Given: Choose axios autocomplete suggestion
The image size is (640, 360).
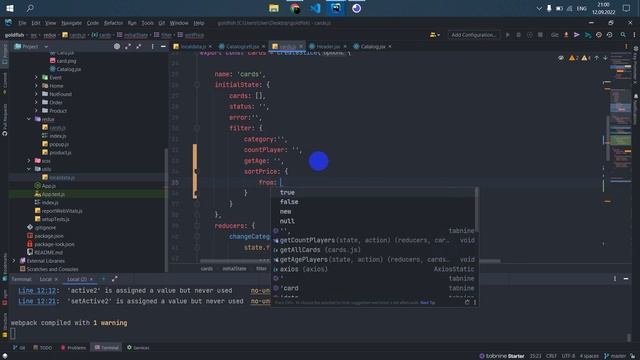Looking at the screenshot, I should (373, 269).
